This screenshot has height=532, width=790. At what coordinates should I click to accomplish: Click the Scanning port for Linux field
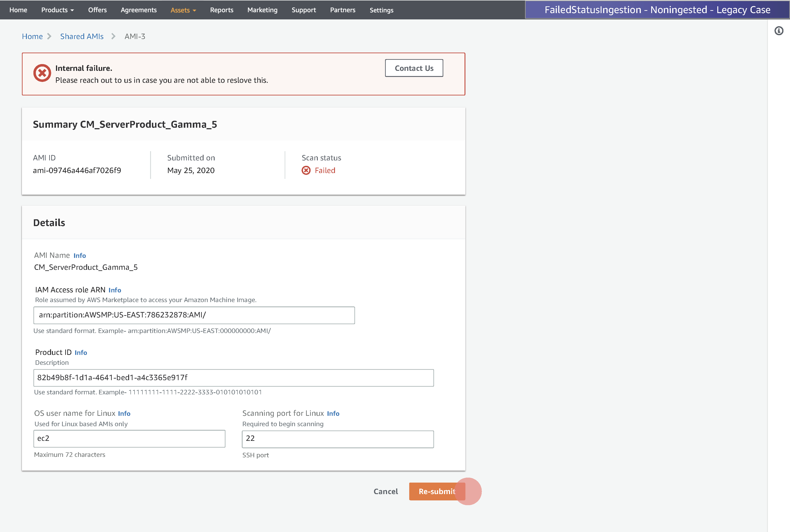pos(337,439)
